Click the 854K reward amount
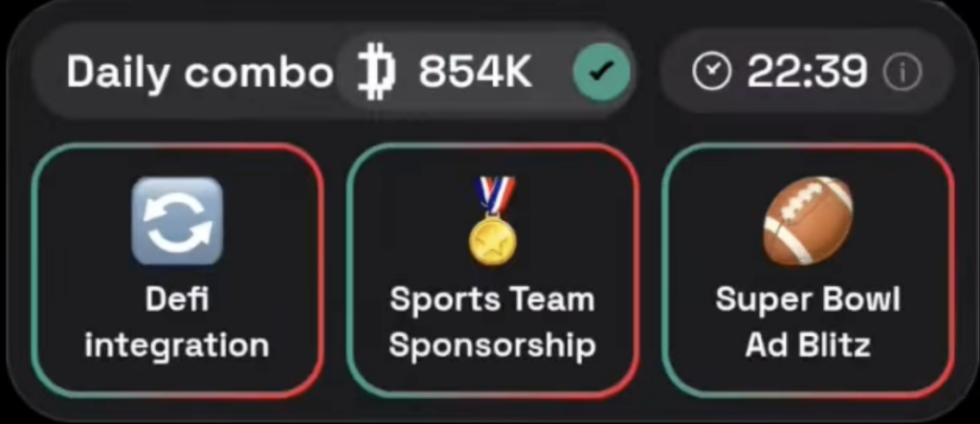The height and width of the screenshot is (424, 980). [475, 72]
